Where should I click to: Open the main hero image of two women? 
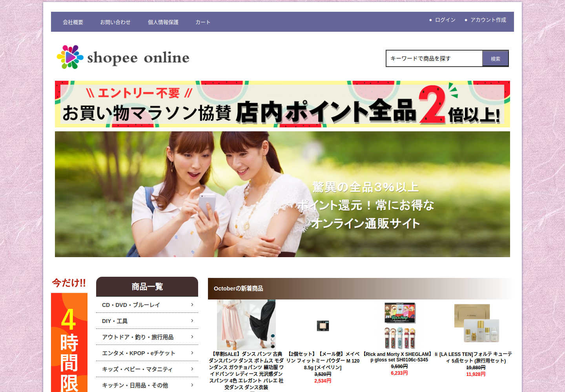(282, 194)
